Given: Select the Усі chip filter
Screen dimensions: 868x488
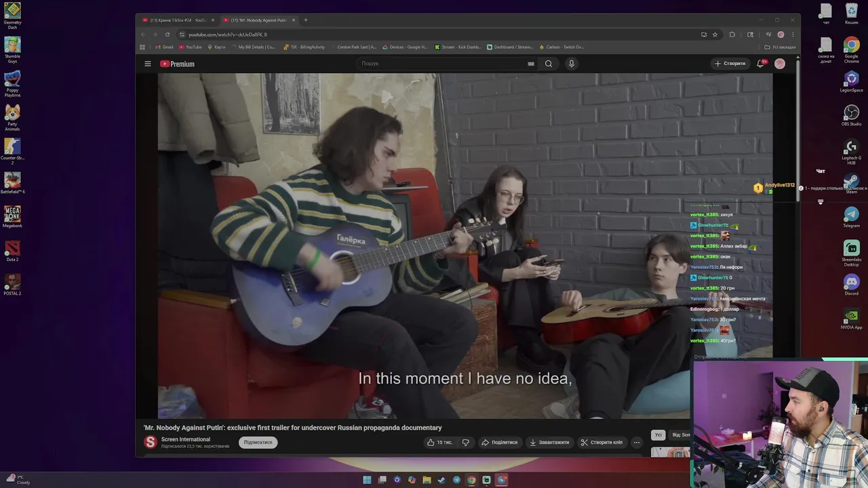Looking at the screenshot, I should coord(658,434).
